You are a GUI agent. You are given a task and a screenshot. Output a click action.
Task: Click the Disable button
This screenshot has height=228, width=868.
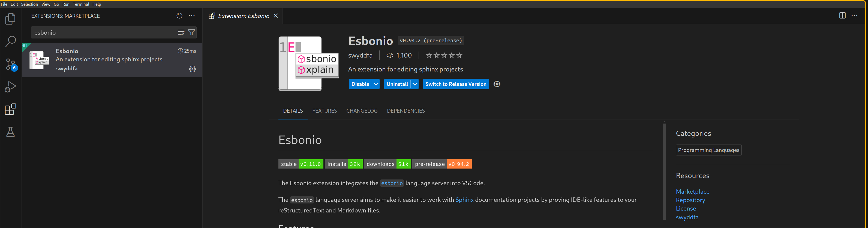[x=360, y=84]
